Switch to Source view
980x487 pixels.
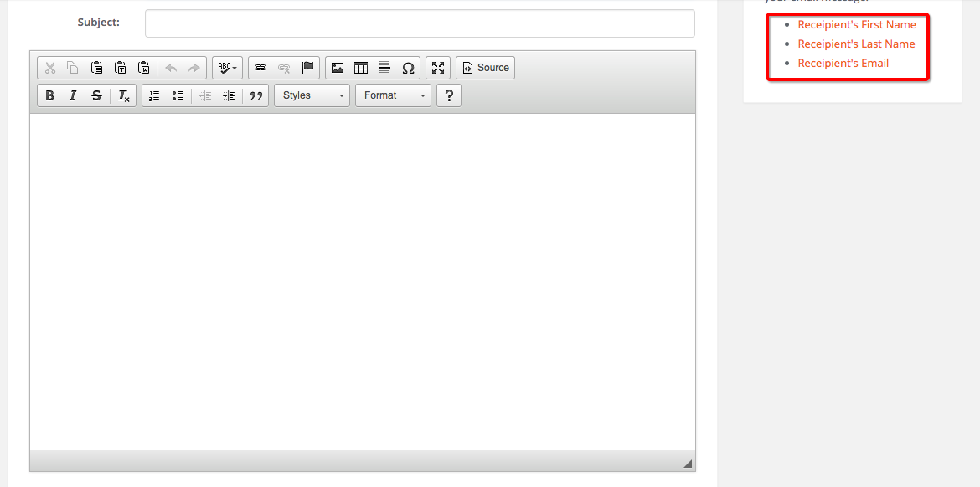click(486, 68)
